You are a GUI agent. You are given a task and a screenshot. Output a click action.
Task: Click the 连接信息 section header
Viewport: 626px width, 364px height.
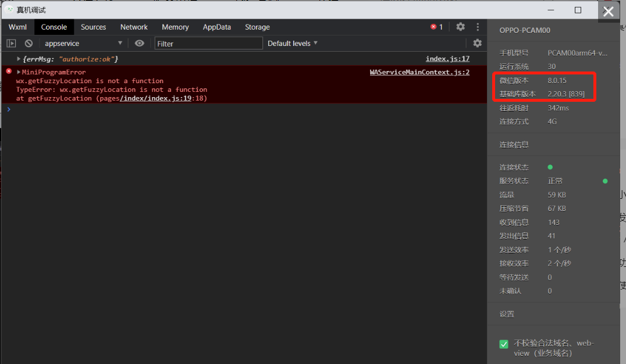click(x=514, y=144)
